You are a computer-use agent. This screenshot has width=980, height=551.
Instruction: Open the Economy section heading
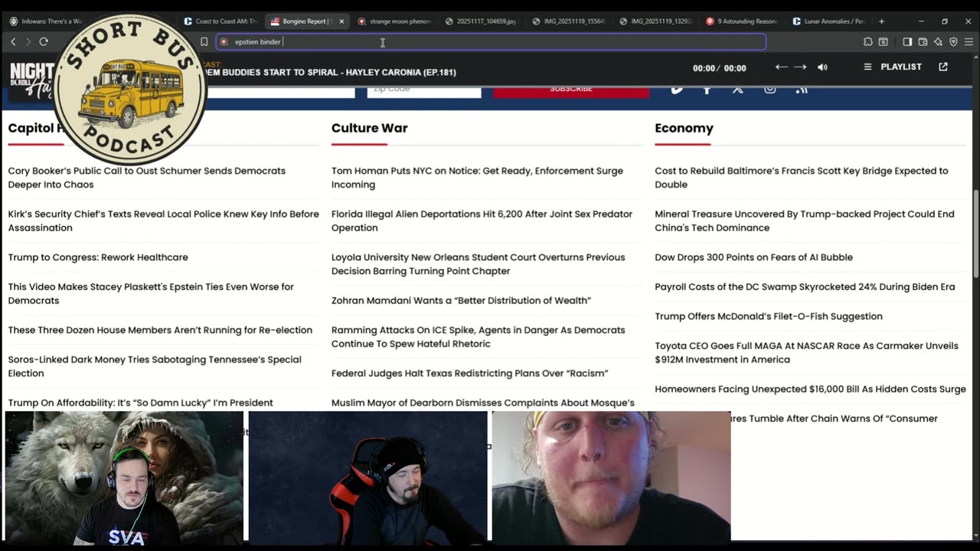click(x=684, y=128)
